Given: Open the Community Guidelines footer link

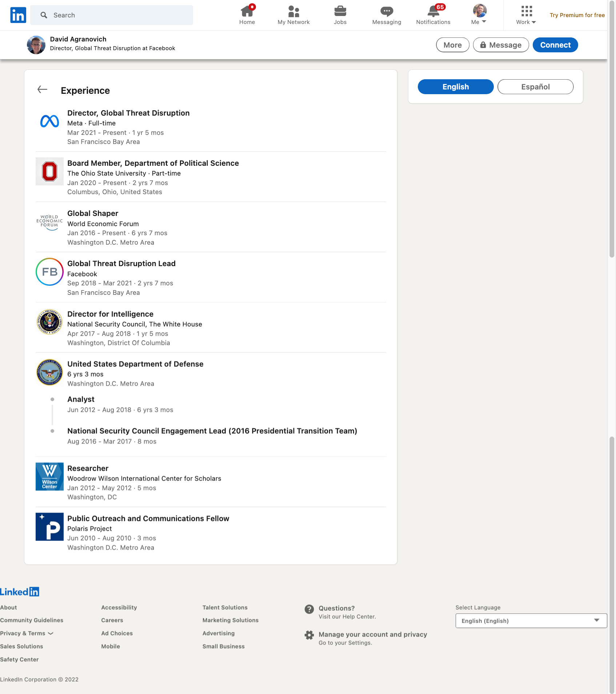Looking at the screenshot, I should point(32,620).
